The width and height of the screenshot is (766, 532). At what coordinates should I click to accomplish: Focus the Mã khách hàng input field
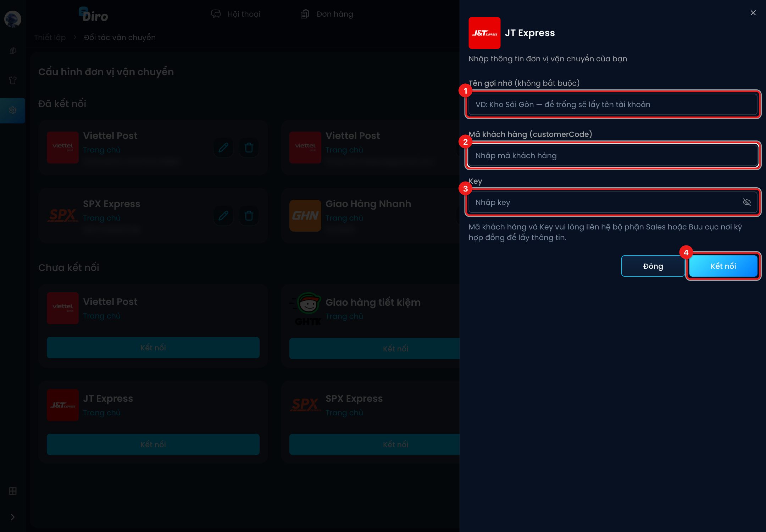click(x=613, y=155)
